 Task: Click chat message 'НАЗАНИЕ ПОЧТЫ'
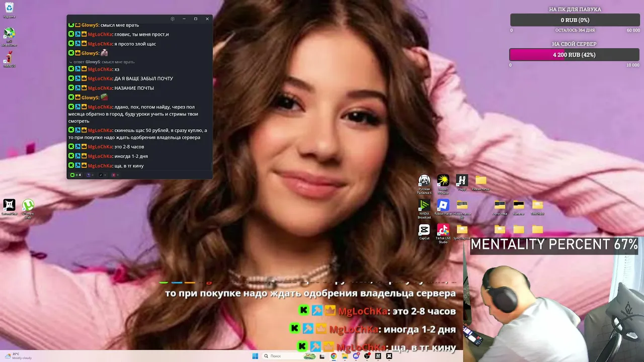coord(134,88)
